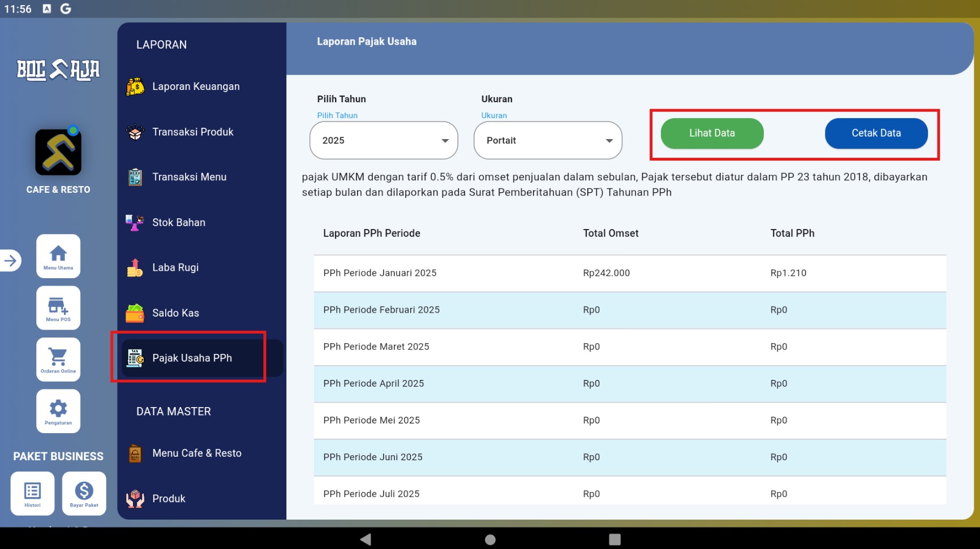
Task: Click the green Lihat Data button
Action: pyautogui.click(x=712, y=133)
